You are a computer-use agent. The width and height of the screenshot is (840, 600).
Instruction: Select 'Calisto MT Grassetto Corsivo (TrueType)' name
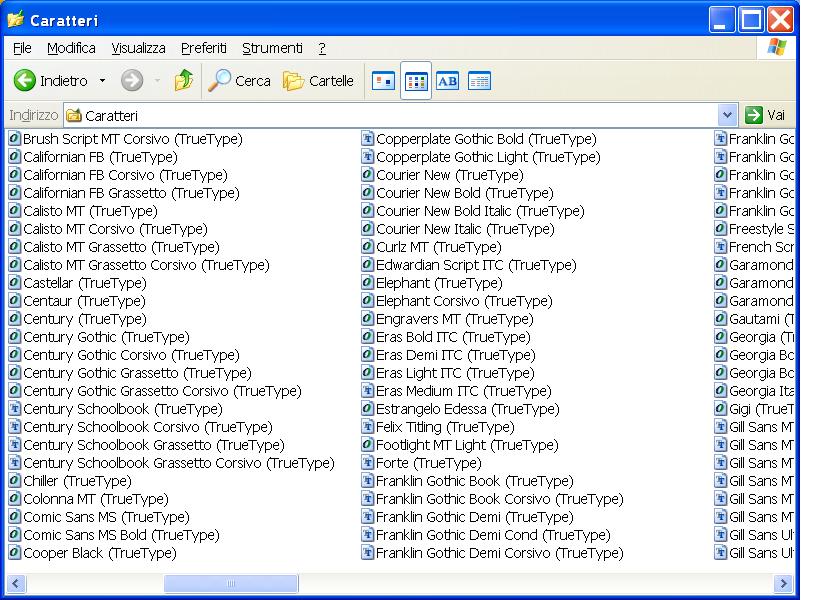pyautogui.click(x=146, y=265)
